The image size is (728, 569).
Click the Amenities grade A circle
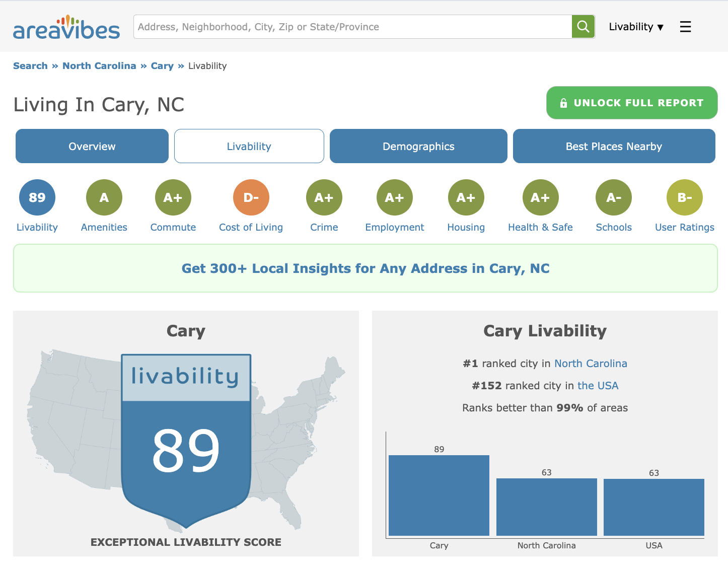tap(104, 197)
